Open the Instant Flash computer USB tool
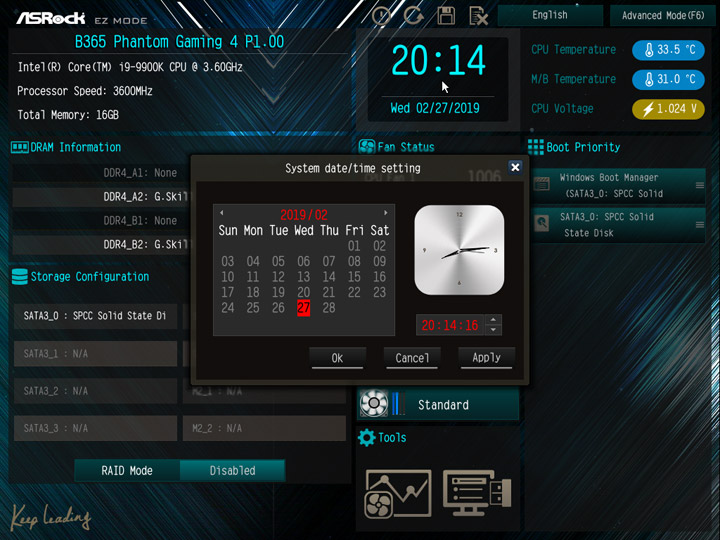Viewport: 720px width, 540px height. click(477, 493)
